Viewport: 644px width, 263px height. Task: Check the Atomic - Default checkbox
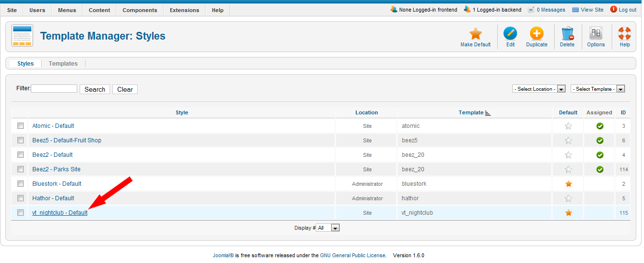pyautogui.click(x=20, y=126)
